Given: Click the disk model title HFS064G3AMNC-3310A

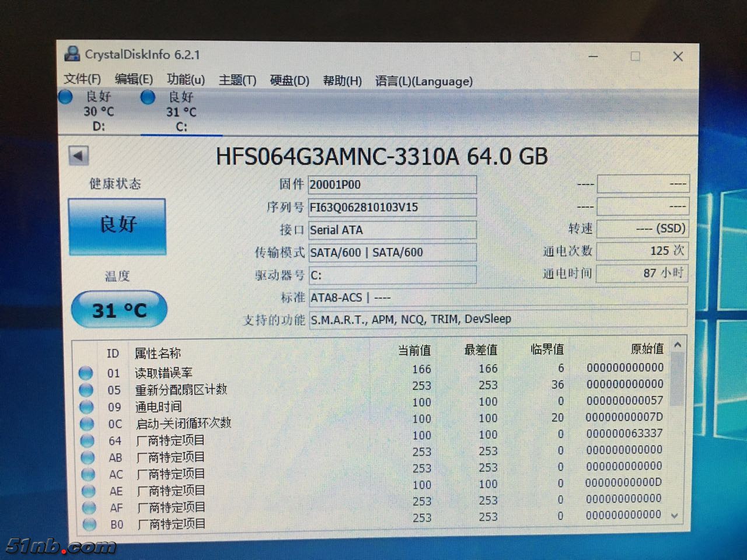Looking at the screenshot, I should (337, 156).
